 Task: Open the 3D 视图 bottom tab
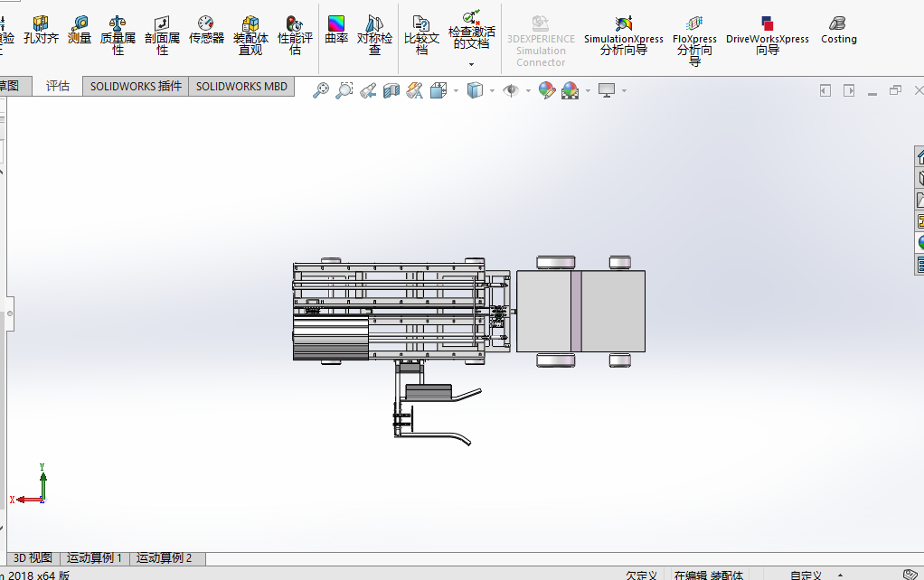point(33,558)
